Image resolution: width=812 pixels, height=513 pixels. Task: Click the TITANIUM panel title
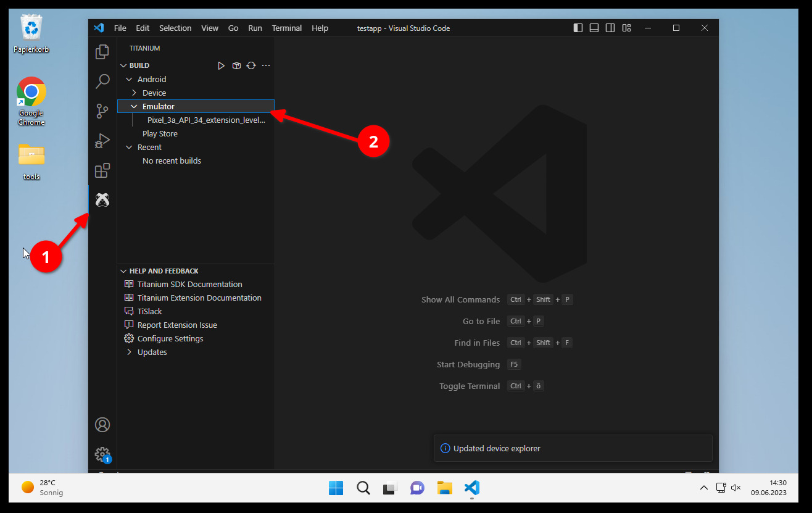(144, 48)
